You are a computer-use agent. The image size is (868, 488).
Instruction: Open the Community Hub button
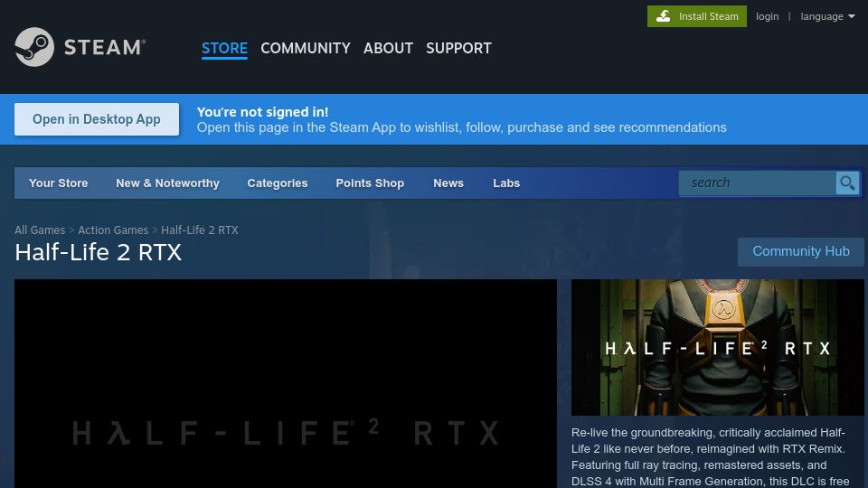click(800, 252)
